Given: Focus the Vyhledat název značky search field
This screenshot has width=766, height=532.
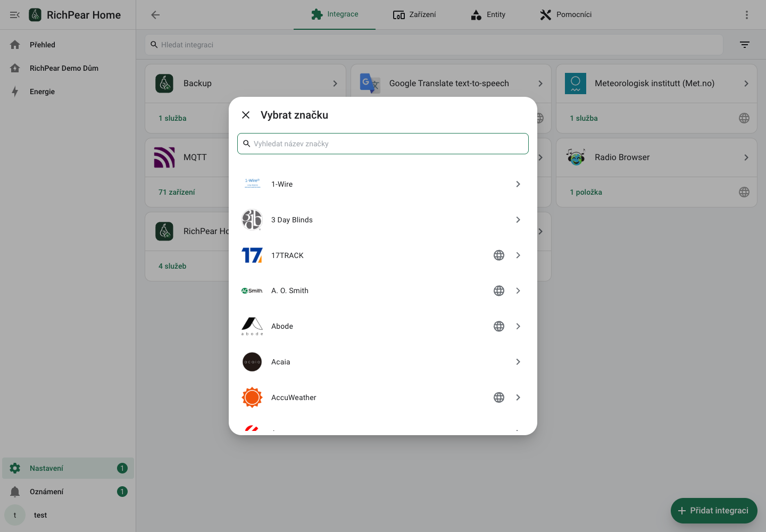Looking at the screenshot, I should 383,144.
